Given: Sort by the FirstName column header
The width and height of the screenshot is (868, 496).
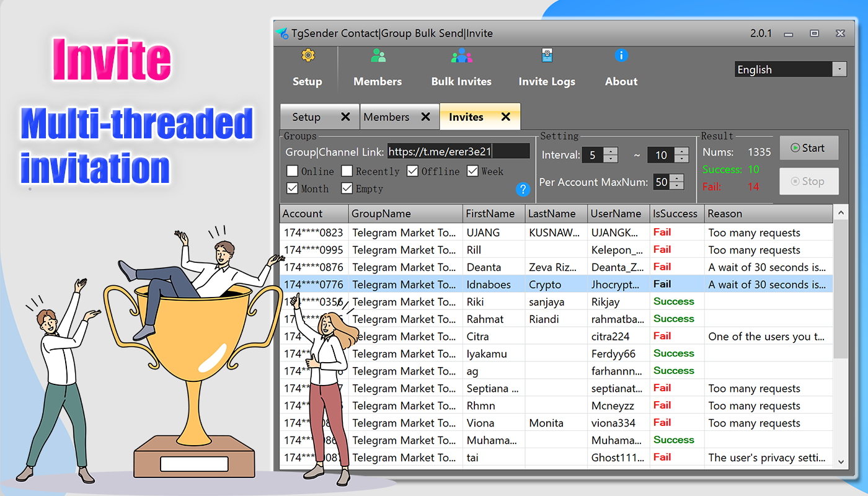Looking at the screenshot, I should 494,213.
